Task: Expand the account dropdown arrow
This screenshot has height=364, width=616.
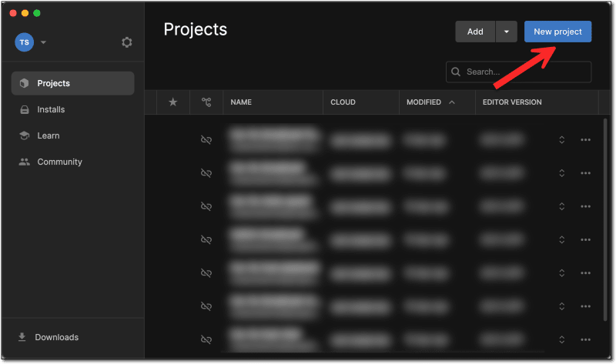Action: (44, 42)
